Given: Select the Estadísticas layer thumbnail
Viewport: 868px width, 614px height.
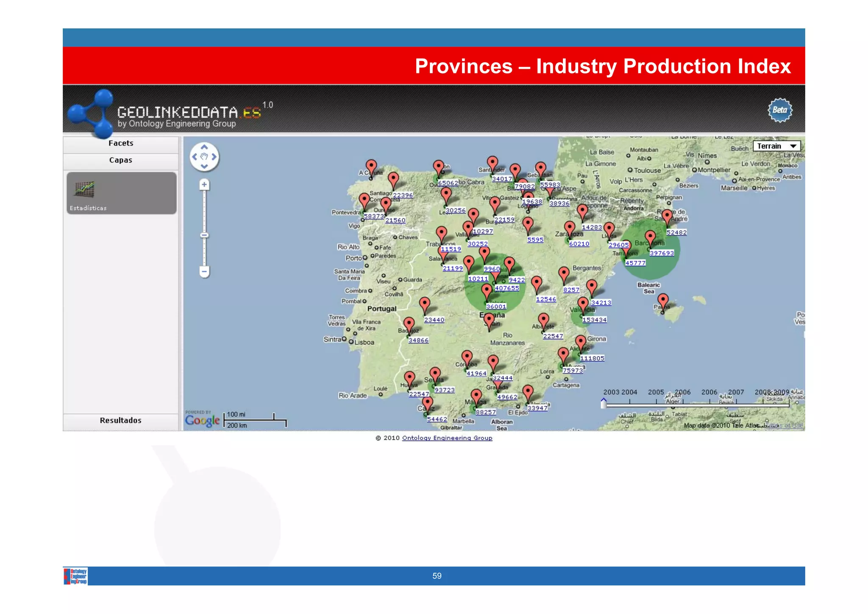Looking at the screenshot, I should 122,193.
